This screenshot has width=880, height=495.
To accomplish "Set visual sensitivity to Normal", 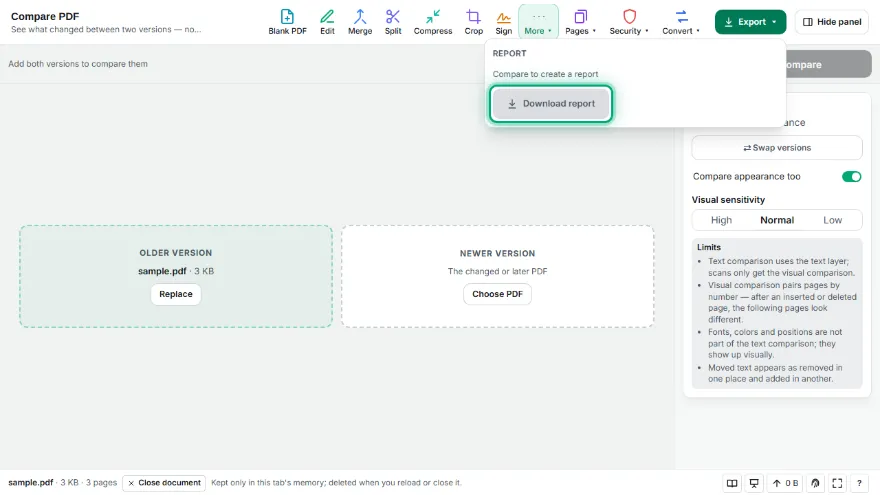I will tap(777, 220).
